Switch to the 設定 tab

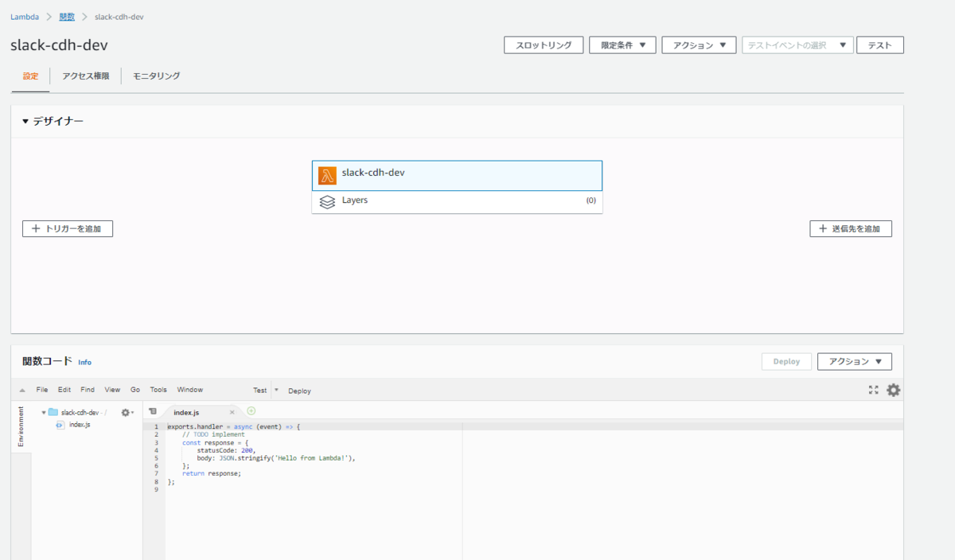pos(30,76)
